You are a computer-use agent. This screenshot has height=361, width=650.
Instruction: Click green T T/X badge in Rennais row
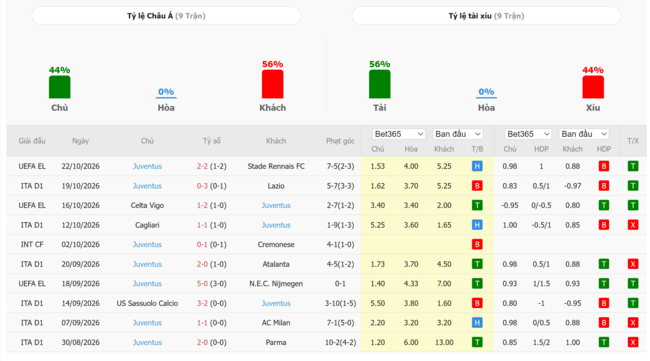click(633, 166)
